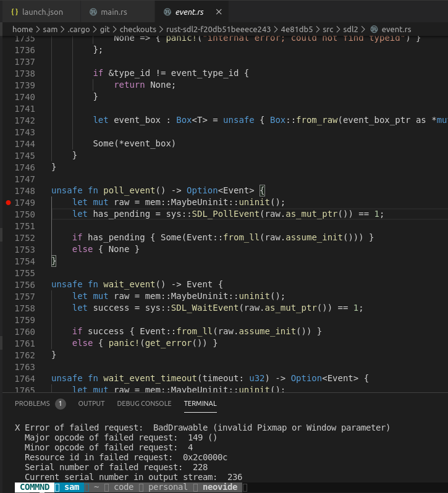Viewport: 448px width, 493px height.
Task: Click the closing brace on line 1754
Action: [54, 261]
